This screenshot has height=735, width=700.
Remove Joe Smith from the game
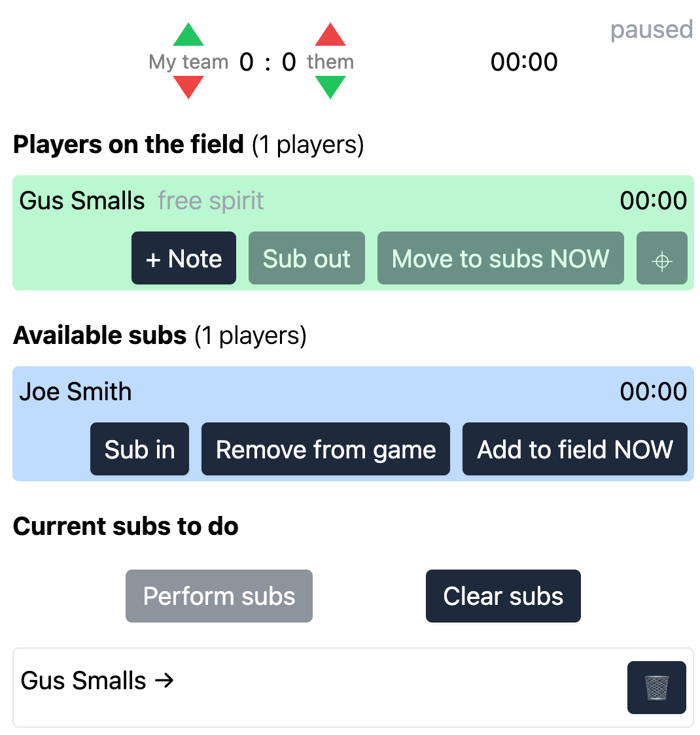click(326, 449)
